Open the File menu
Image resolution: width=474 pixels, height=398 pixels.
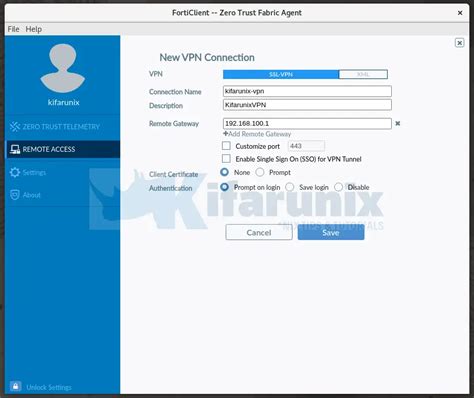(13, 29)
